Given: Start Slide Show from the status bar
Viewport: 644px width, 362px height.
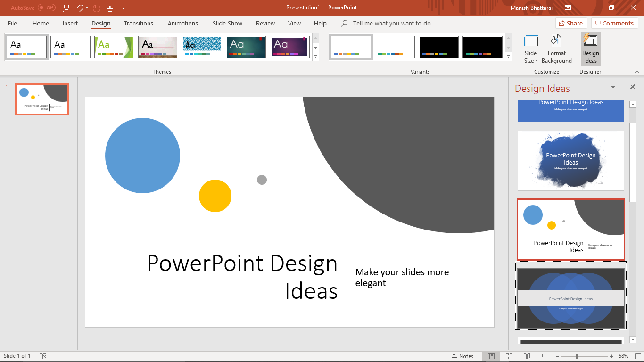Looking at the screenshot, I should pos(545,356).
